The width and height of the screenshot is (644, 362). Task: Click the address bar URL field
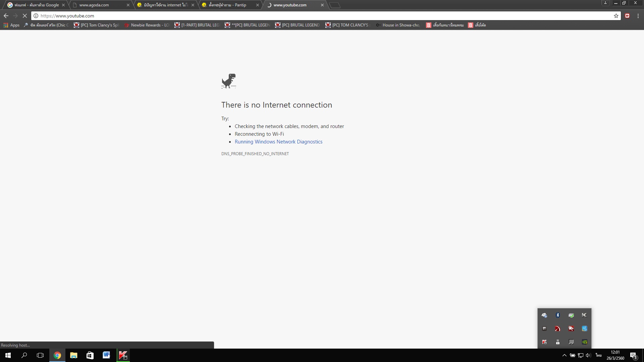coord(302,16)
